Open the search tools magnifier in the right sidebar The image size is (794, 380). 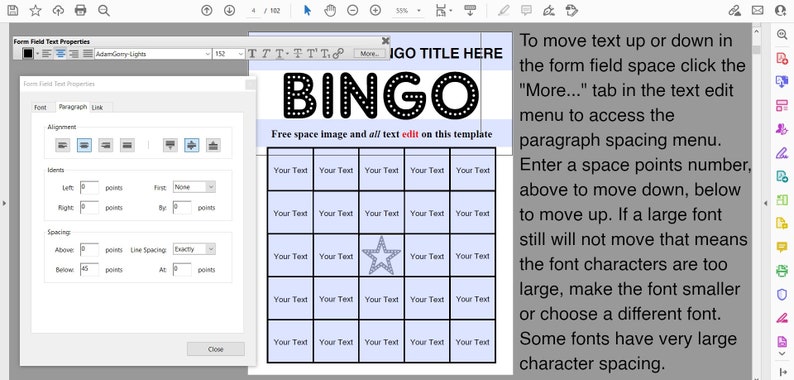pos(782,34)
